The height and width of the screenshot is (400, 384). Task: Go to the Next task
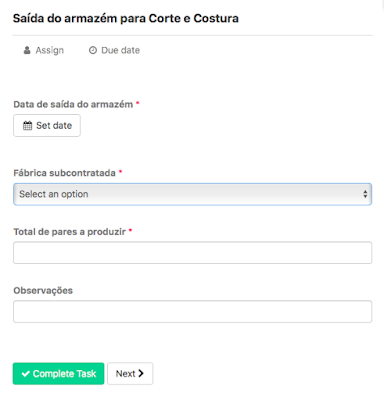coord(130,374)
